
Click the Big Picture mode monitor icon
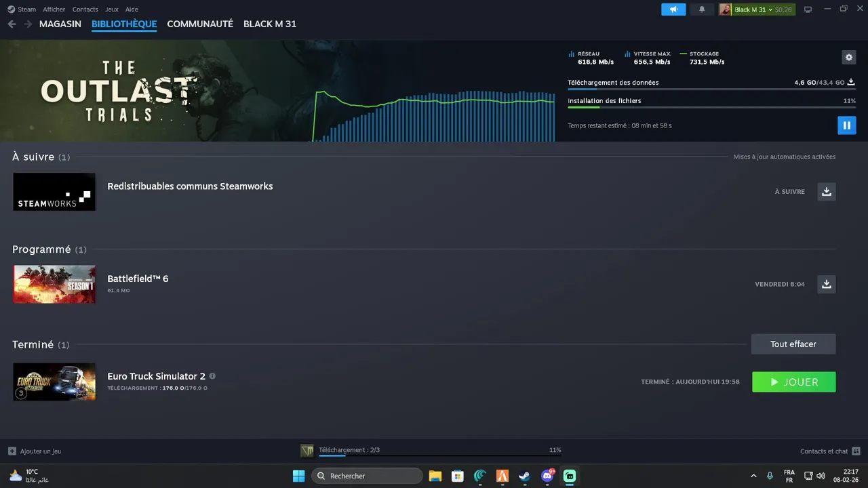click(808, 9)
